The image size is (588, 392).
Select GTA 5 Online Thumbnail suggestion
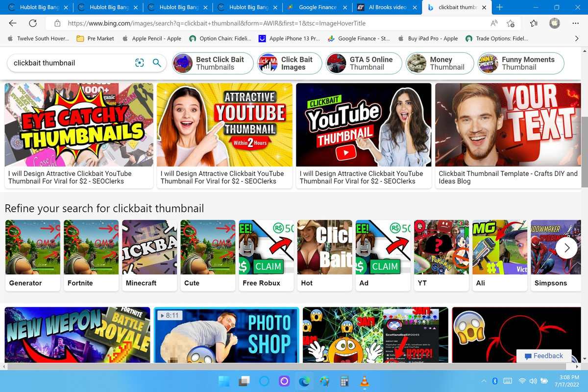(364, 63)
